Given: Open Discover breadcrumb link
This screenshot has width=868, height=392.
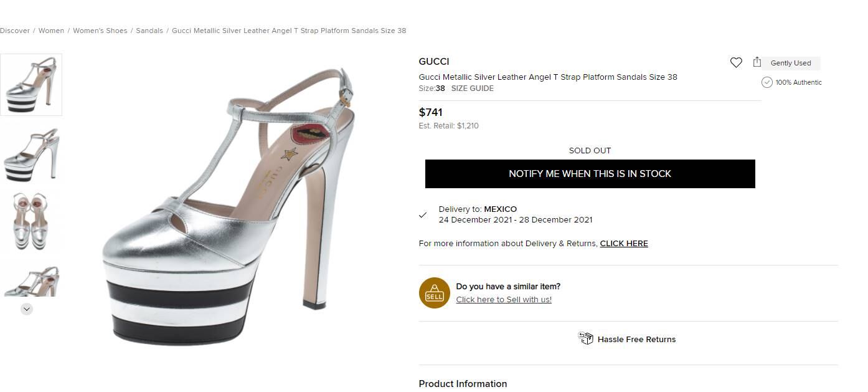Looking at the screenshot, I should (x=15, y=31).
